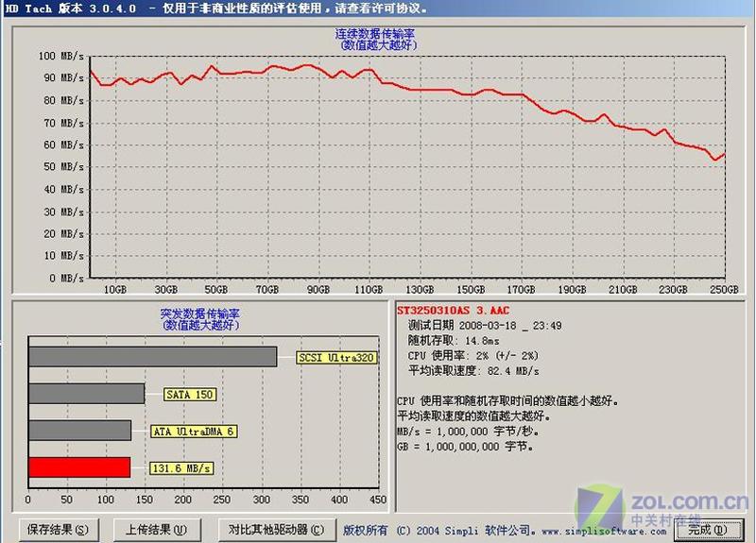Click the 450 burst axis label
Image resolution: width=756 pixels, height=543 pixels.
(x=378, y=500)
